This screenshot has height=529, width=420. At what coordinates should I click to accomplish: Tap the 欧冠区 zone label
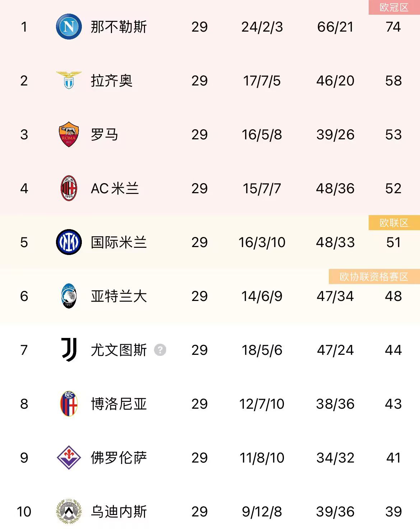coord(394,8)
